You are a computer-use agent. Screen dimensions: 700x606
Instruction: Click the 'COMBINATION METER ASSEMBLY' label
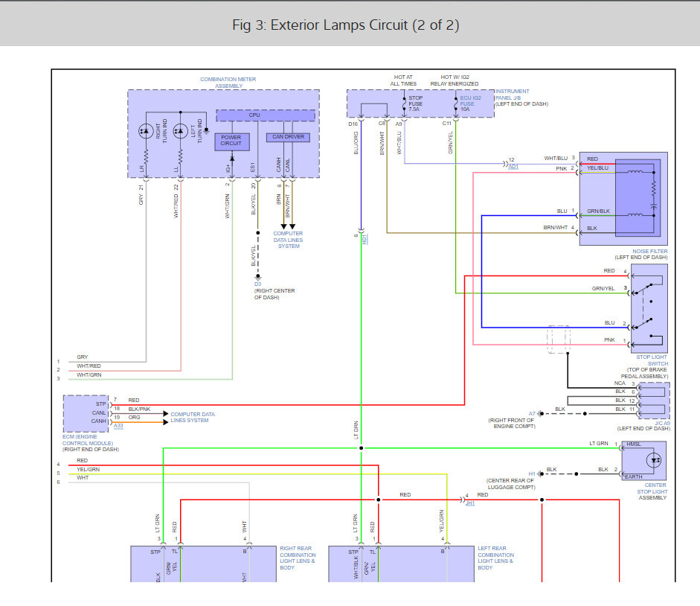pos(228,83)
